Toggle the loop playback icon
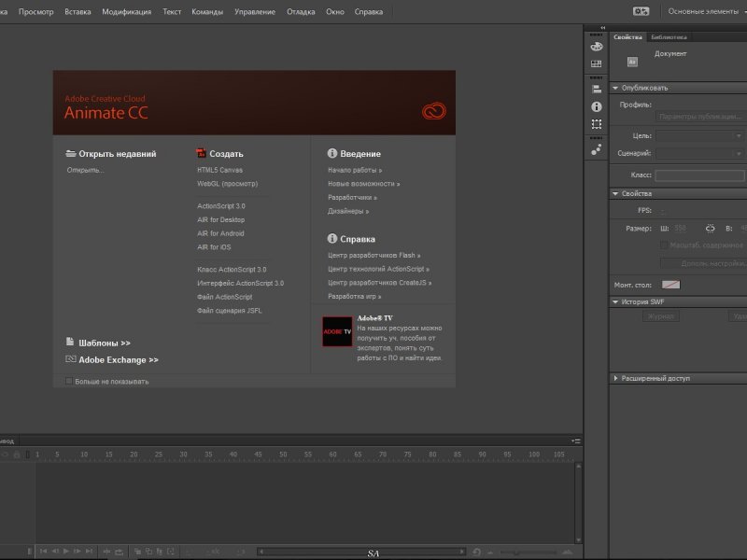This screenshot has height=560, width=747. coord(120,552)
